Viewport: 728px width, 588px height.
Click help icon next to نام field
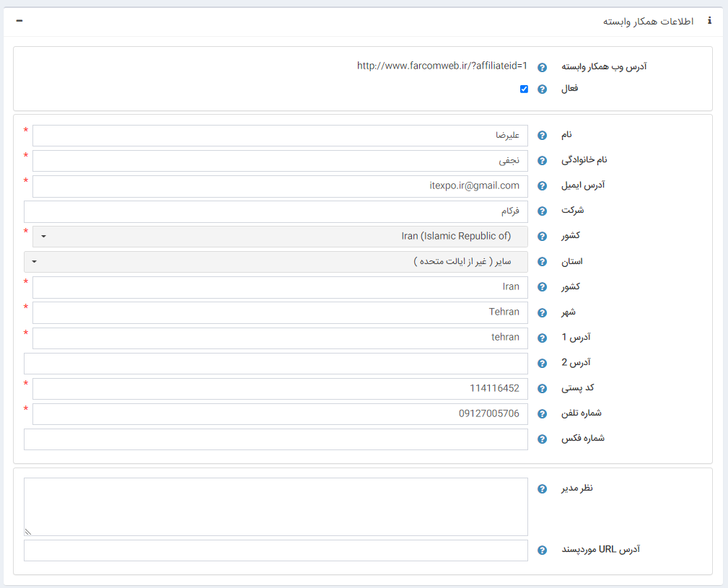tap(543, 136)
